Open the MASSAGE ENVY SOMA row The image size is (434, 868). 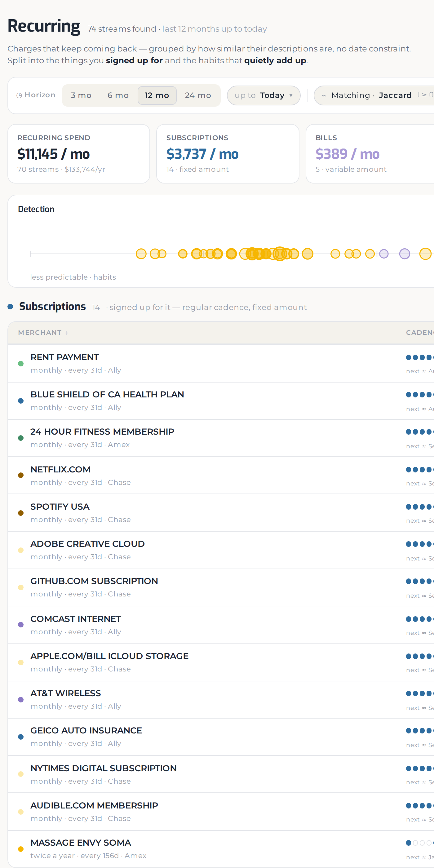coord(221,849)
